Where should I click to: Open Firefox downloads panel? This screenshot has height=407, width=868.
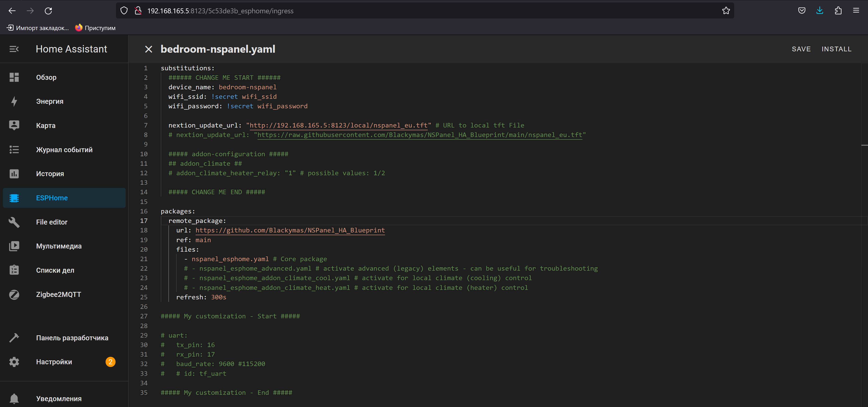[819, 11]
